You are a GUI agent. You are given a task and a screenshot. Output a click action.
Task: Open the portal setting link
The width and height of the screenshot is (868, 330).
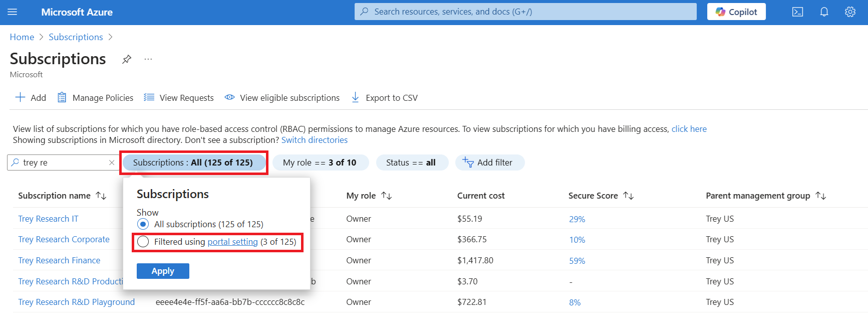point(232,242)
